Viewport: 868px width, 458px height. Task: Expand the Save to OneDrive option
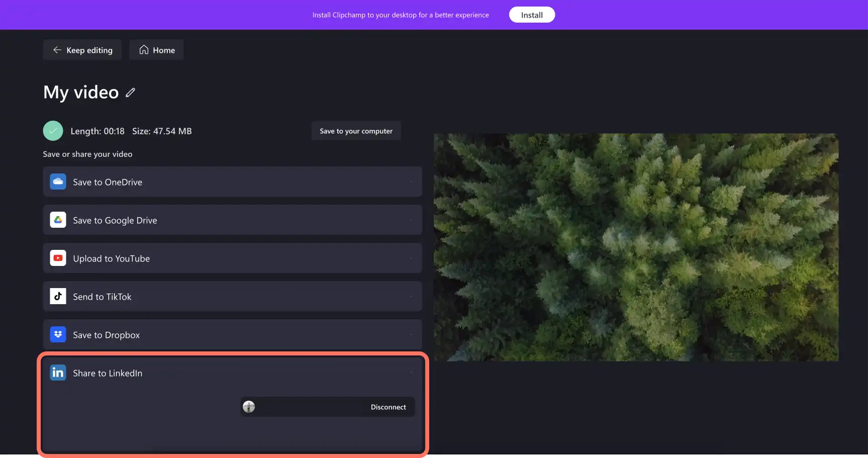coord(232,181)
